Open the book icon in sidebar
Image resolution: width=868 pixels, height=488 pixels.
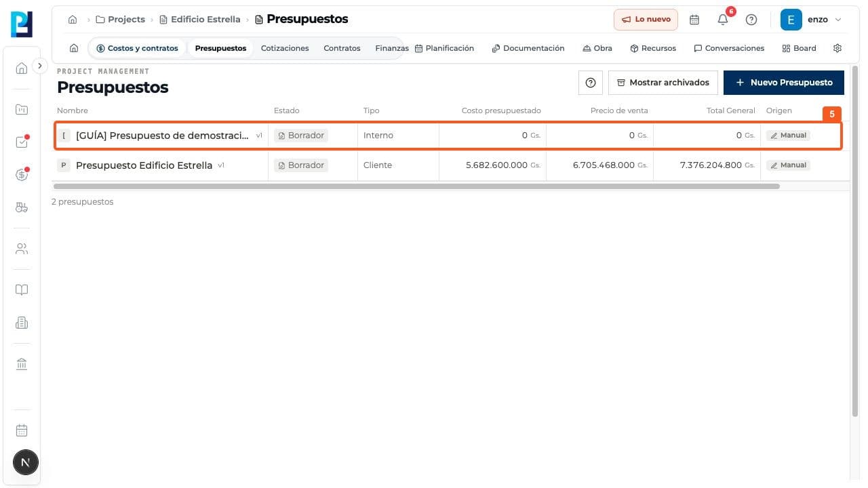point(22,290)
